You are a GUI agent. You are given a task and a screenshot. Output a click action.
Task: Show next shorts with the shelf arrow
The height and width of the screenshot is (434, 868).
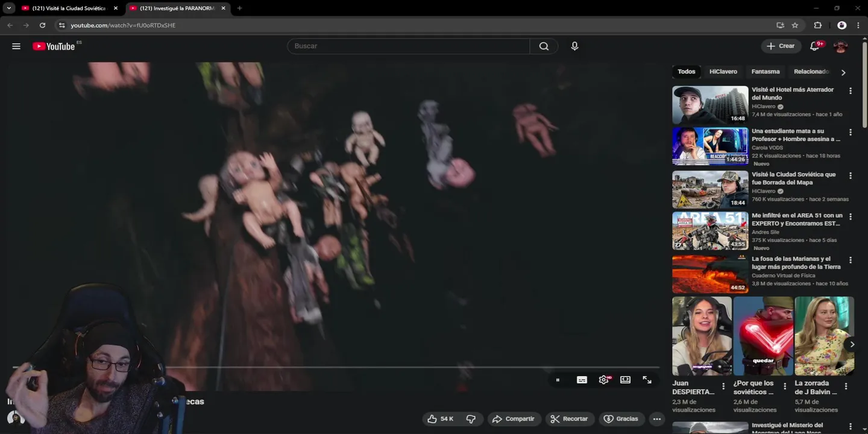coord(852,344)
